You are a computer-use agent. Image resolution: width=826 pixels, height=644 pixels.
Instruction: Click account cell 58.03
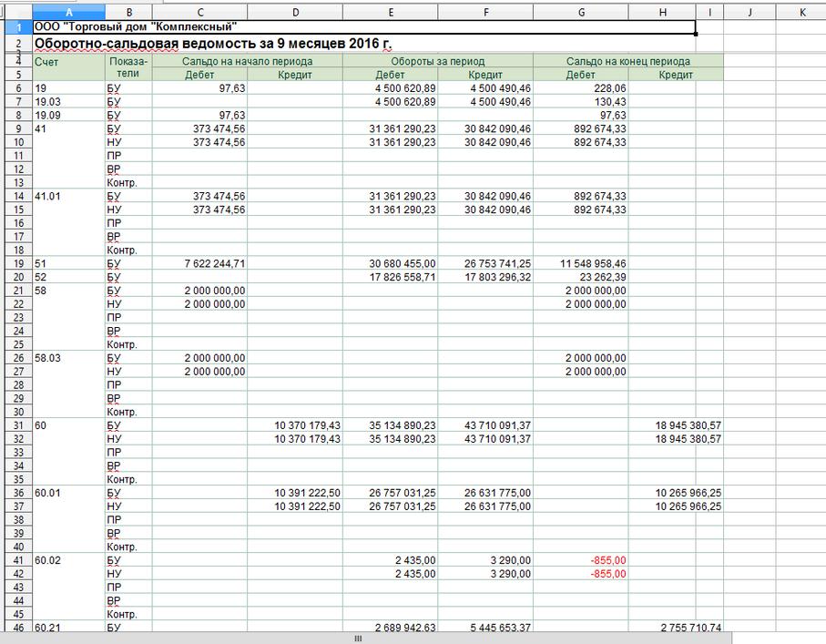(68, 358)
